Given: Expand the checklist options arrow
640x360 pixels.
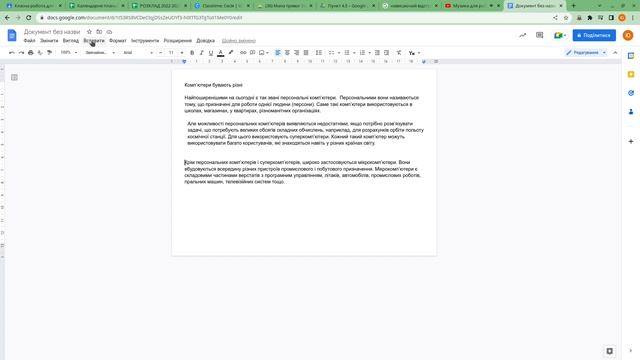Looking at the screenshot, I should tap(339, 53).
